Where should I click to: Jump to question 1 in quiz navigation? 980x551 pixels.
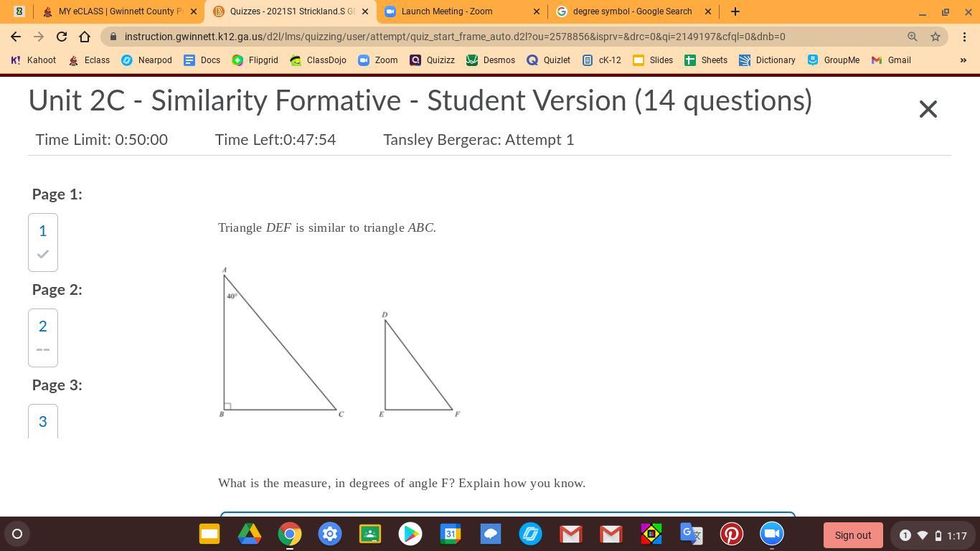43,242
